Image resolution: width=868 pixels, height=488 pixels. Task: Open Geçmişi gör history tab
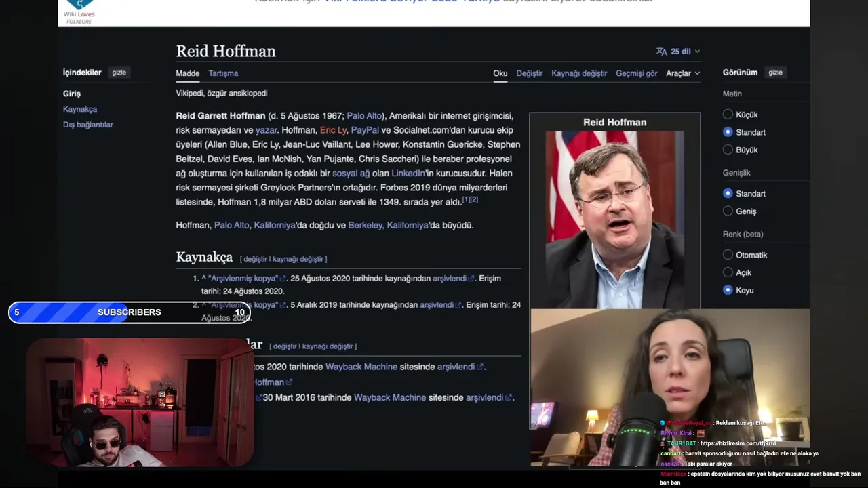pyautogui.click(x=637, y=73)
